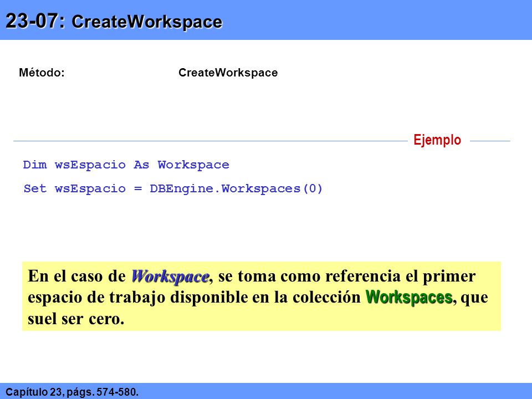532x399 pixels.
Task: Click the blue italic word 'Workspace'
Action: [x=170, y=276]
